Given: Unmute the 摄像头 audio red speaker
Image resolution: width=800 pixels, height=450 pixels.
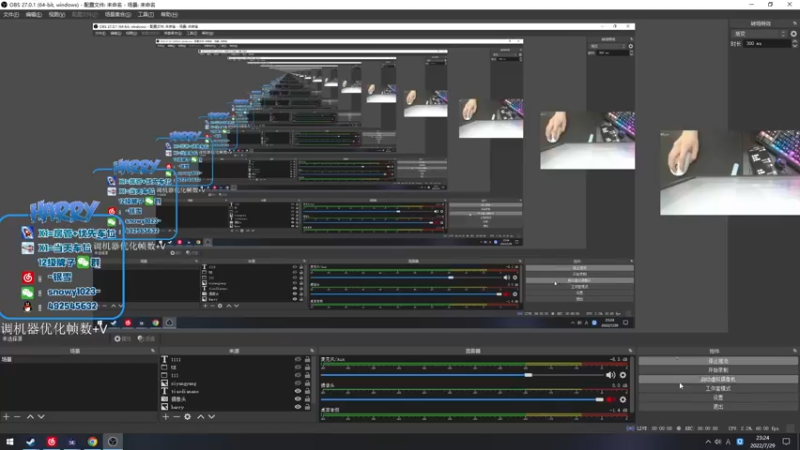Looking at the screenshot, I should click(610, 399).
